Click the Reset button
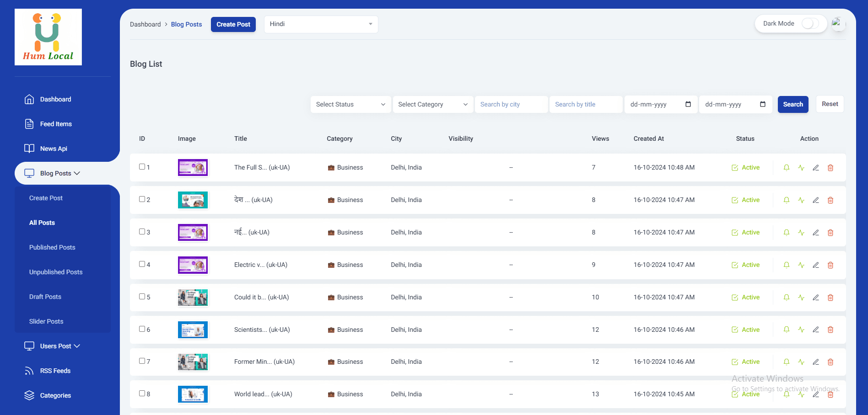This screenshot has height=415, width=868. [830, 104]
